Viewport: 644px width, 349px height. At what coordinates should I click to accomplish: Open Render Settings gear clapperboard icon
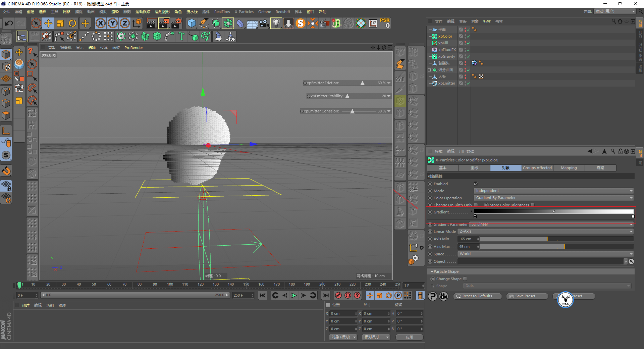point(176,23)
